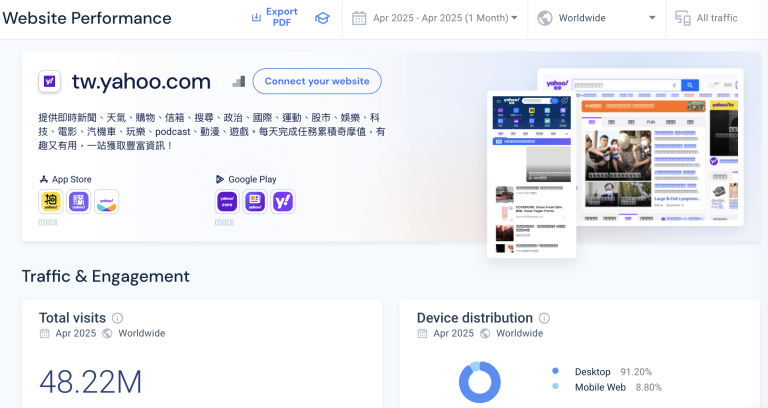Open the white Yahoo App Store app icon
This screenshot has width=768, height=408.
pyautogui.click(x=106, y=201)
